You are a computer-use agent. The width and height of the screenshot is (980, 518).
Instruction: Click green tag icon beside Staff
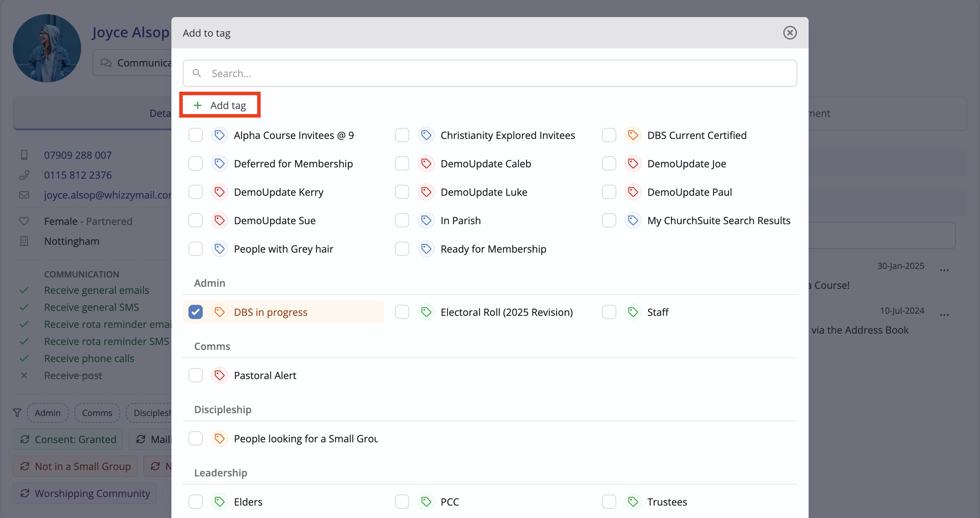click(x=633, y=312)
